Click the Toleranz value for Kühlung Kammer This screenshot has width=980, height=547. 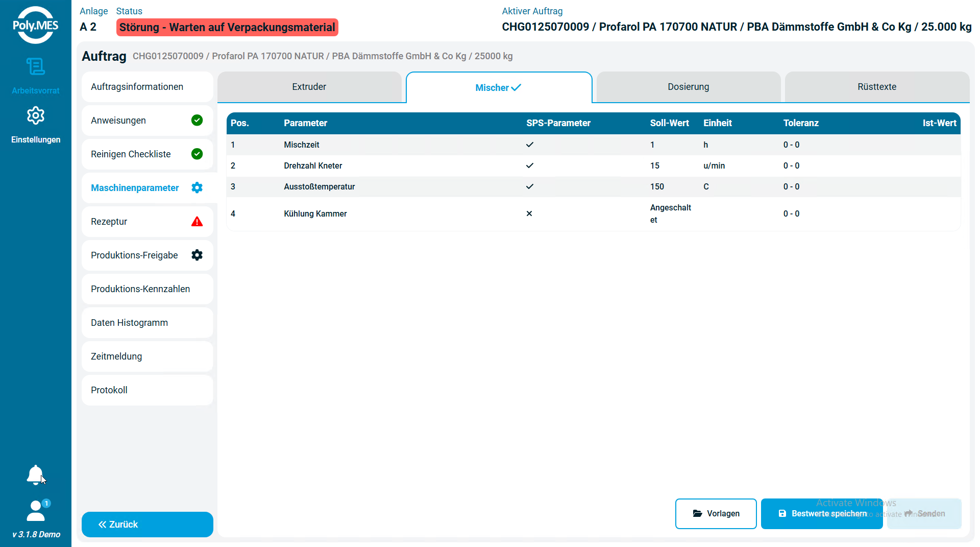click(x=792, y=214)
